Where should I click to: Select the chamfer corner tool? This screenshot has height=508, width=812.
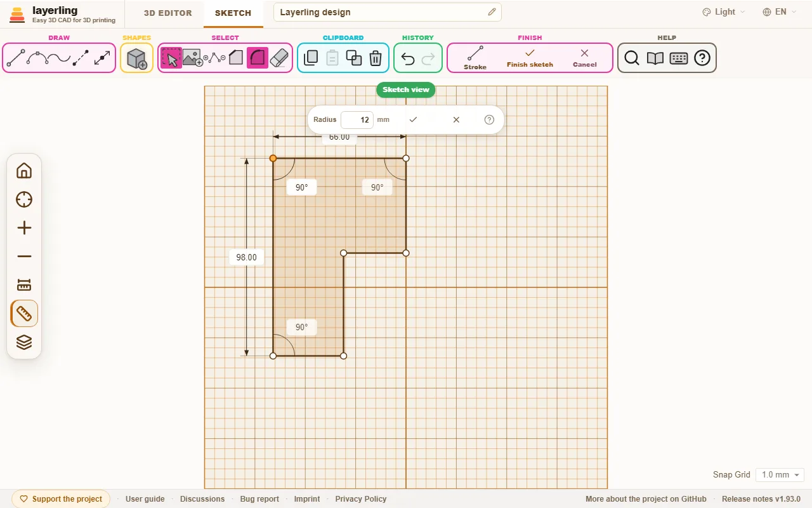[x=236, y=58]
